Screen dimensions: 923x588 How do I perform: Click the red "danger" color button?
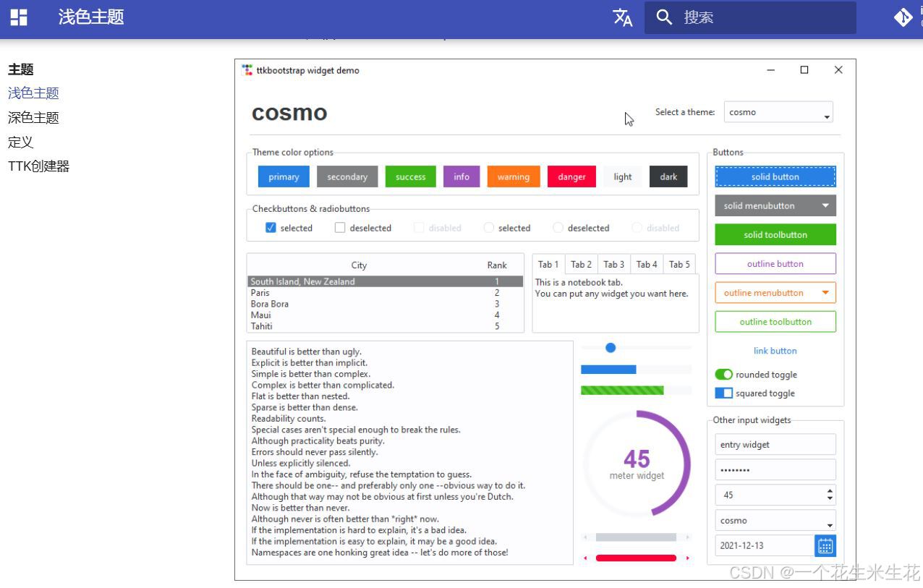[571, 177]
